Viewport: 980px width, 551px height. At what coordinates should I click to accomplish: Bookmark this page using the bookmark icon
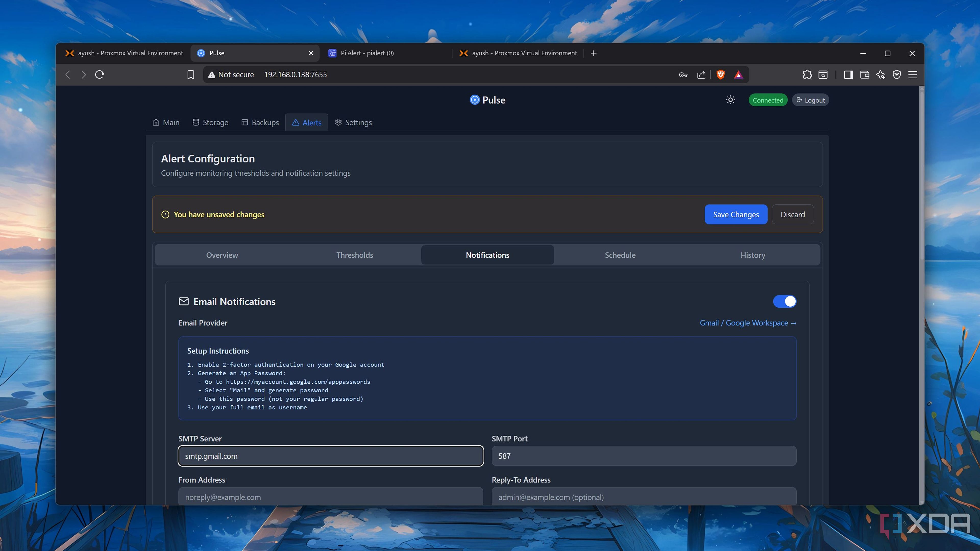pyautogui.click(x=191, y=74)
